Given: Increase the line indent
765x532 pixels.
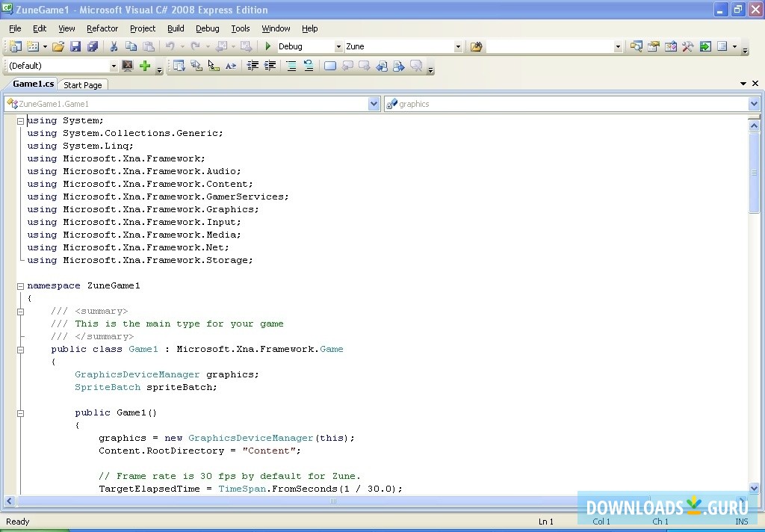Looking at the screenshot, I should click(270, 66).
